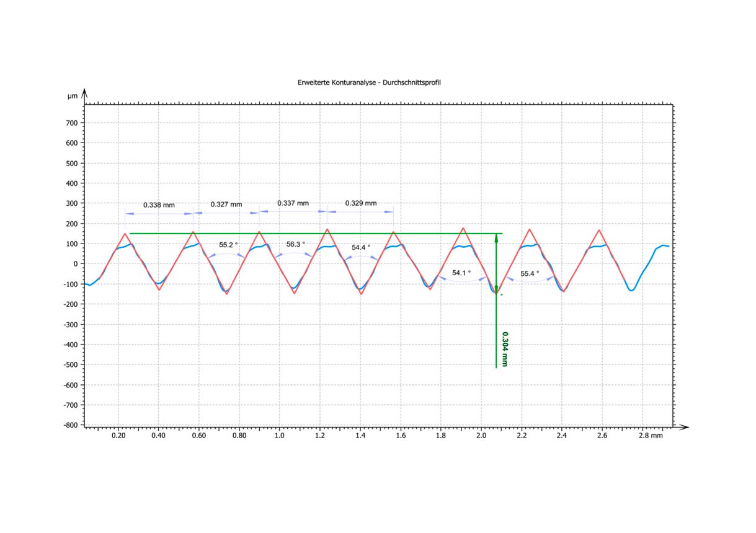Pick the 0.329 mm distance label

click(x=360, y=203)
